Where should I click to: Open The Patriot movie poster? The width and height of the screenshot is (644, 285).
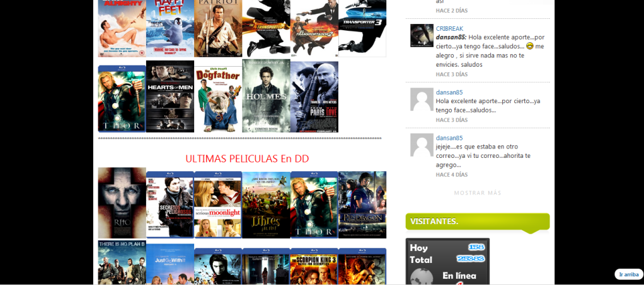point(218,28)
